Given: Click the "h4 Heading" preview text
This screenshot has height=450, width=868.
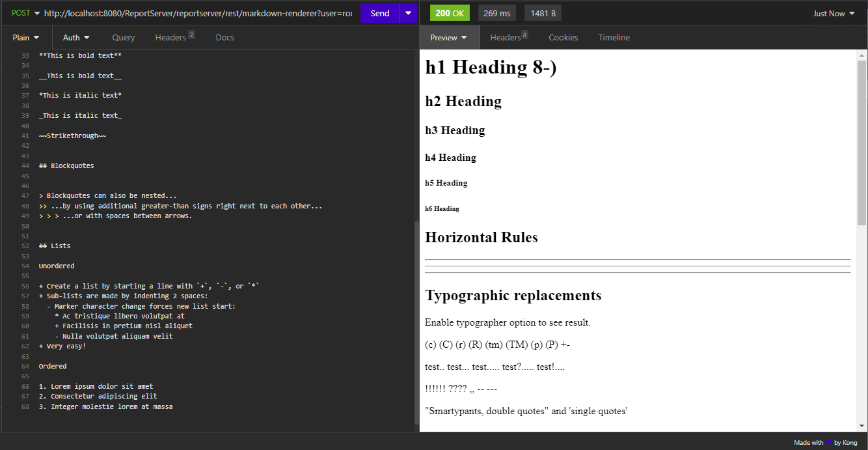Looking at the screenshot, I should pos(450,158).
